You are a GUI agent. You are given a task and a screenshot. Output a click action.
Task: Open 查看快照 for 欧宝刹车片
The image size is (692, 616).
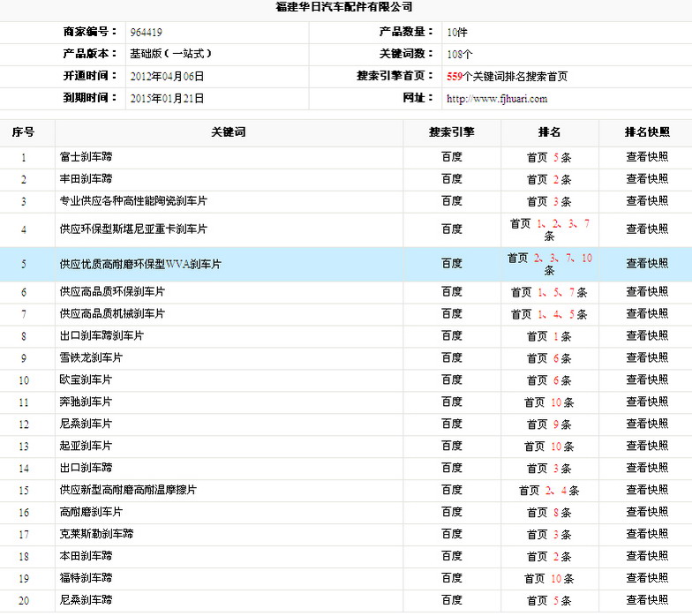click(x=647, y=379)
